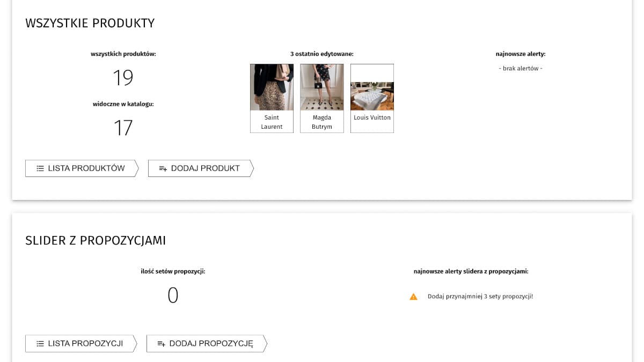Screen dimensions: 644x362
Task: Click the SLIDER Z PROPOZYCJAMI section heading
Action: pos(96,241)
